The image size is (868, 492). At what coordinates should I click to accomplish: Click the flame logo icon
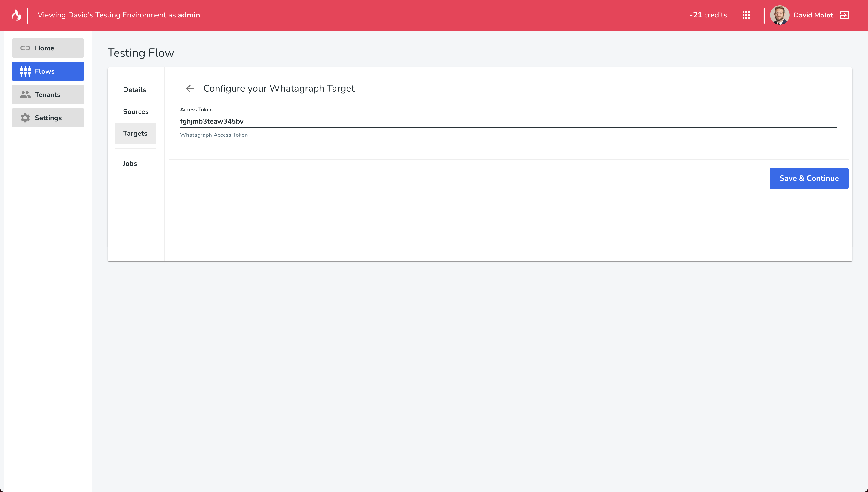click(16, 15)
